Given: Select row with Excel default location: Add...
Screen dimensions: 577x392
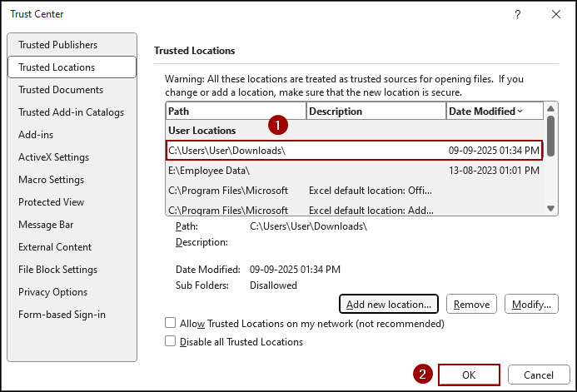Looking at the screenshot, I should click(354, 210).
